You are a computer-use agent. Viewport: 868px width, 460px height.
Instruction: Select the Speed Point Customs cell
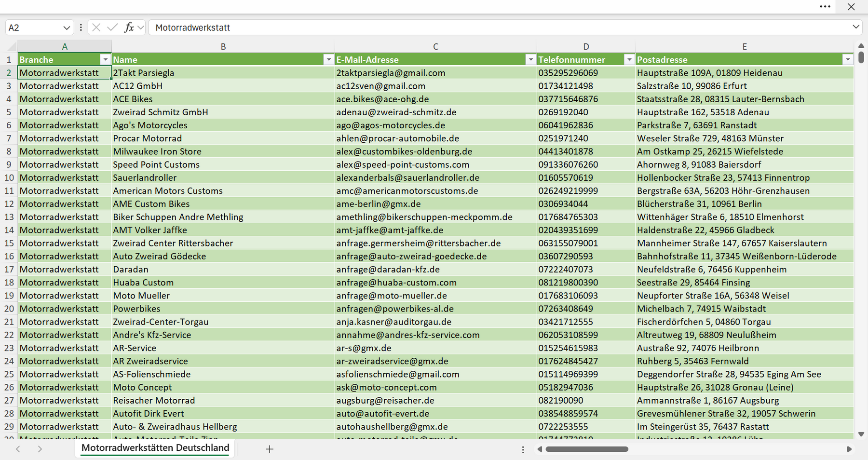(223, 164)
